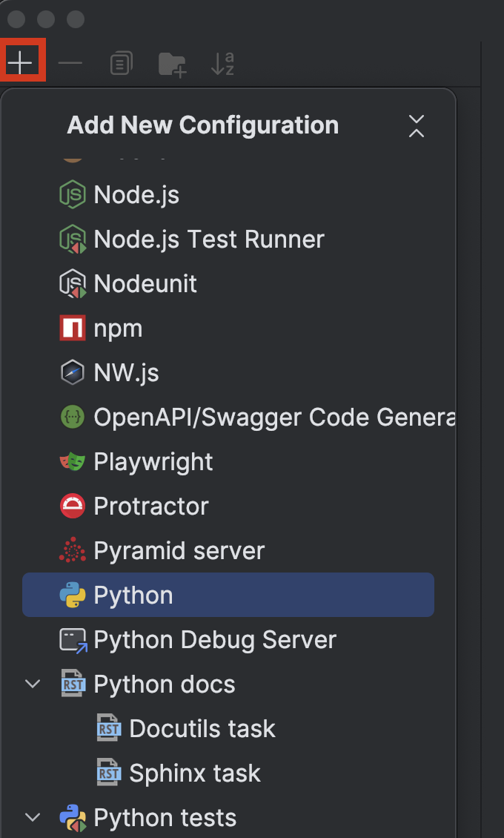Image resolution: width=504 pixels, height=838 pixels.
Task: Select Docutils task entry
Action: coord(228,728)
